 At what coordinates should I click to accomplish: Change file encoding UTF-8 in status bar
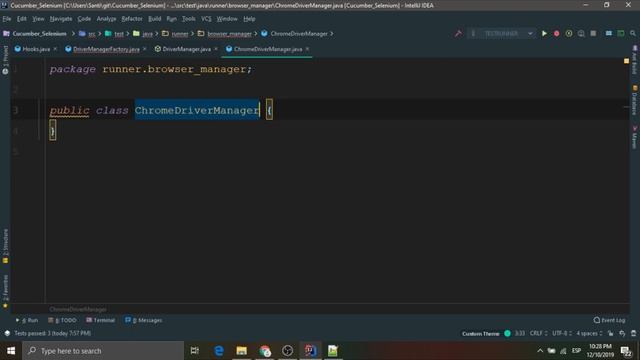tap(562, 333)
